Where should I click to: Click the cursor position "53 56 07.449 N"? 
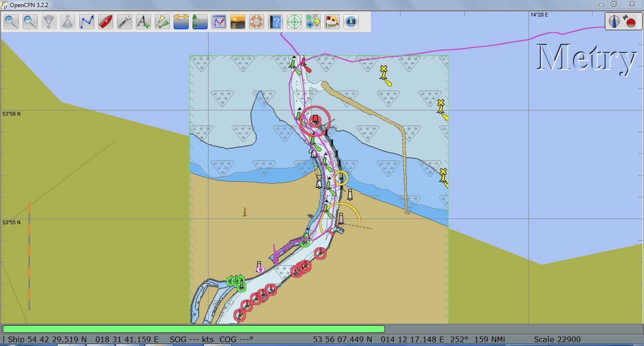343,339
